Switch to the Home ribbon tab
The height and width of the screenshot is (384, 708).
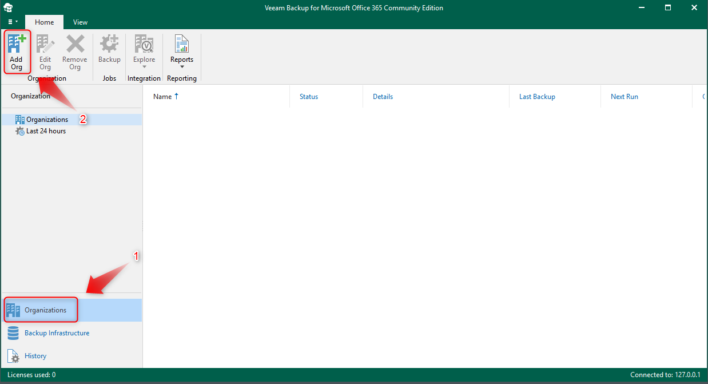point(44,22)
